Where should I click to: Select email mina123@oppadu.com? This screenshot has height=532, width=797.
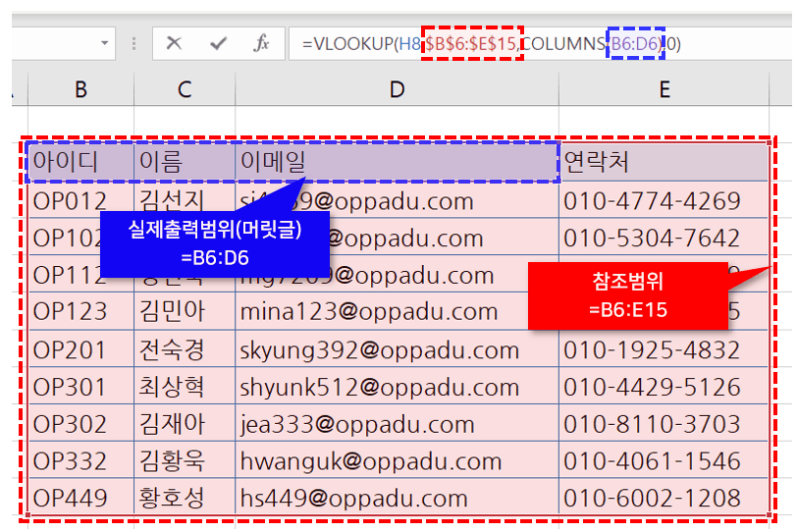(x=397, y=311)
